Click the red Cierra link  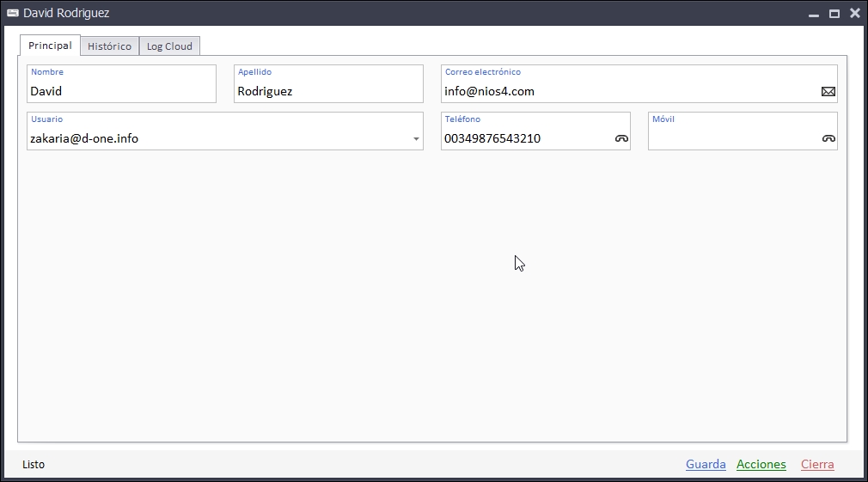(817, 465)
